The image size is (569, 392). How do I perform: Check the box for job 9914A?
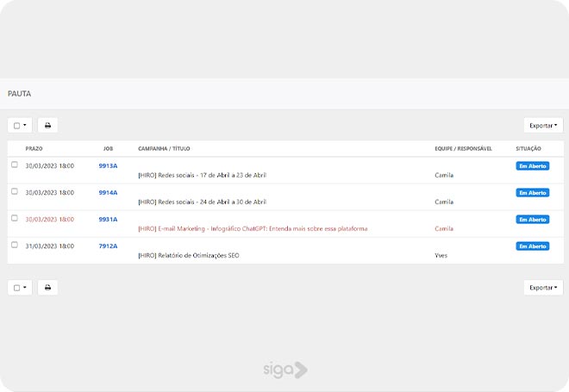[14, 191]
